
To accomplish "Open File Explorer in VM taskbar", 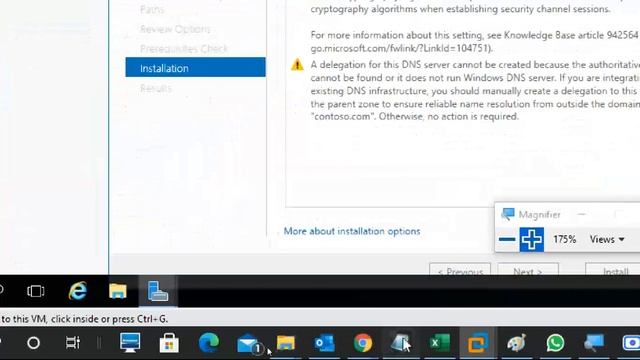I will 118,291.
